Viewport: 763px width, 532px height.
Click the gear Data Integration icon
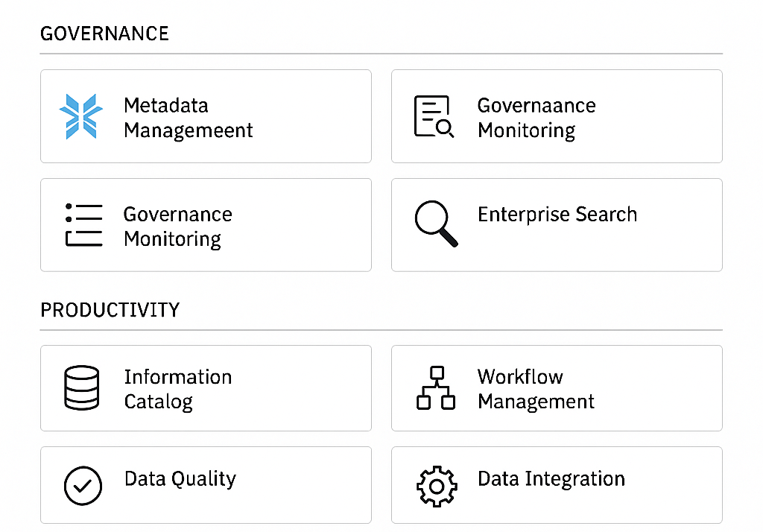click(x=437, y=487)
